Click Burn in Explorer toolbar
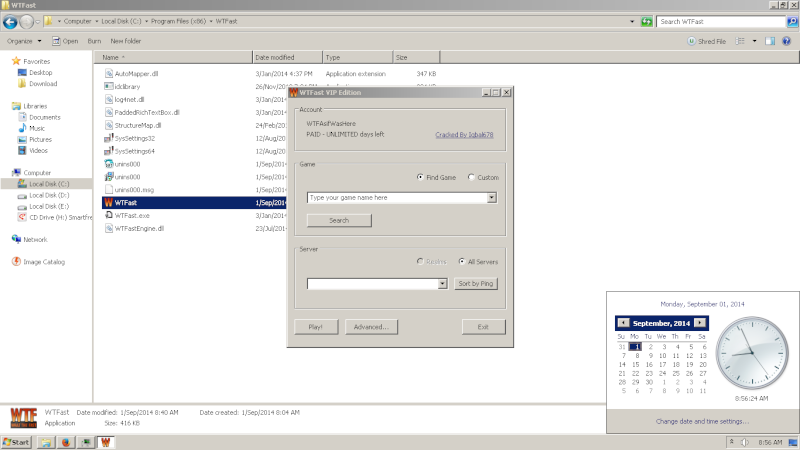The image size is (800, 450). pyautogui.click(x=94, y=41)
